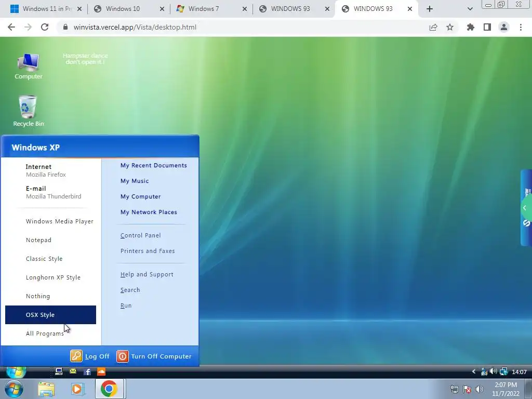Click the Vista start orb in web taskbar

coord(16,372)
